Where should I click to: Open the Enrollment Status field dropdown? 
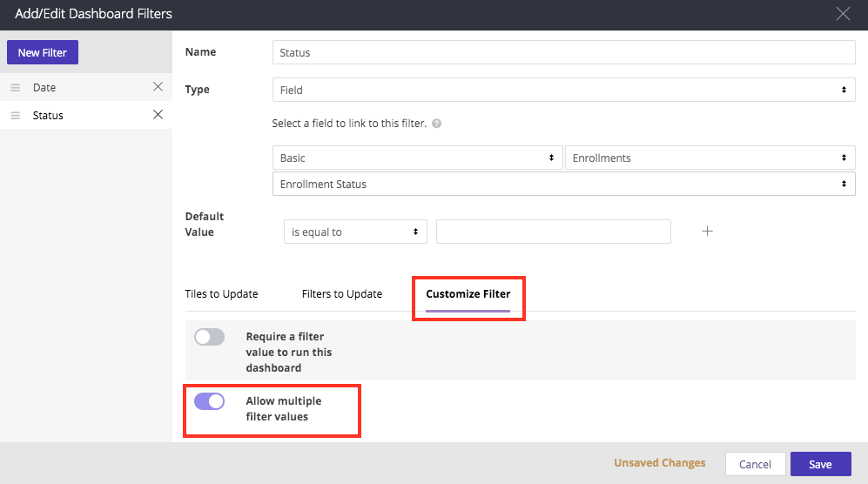(563, 185)
